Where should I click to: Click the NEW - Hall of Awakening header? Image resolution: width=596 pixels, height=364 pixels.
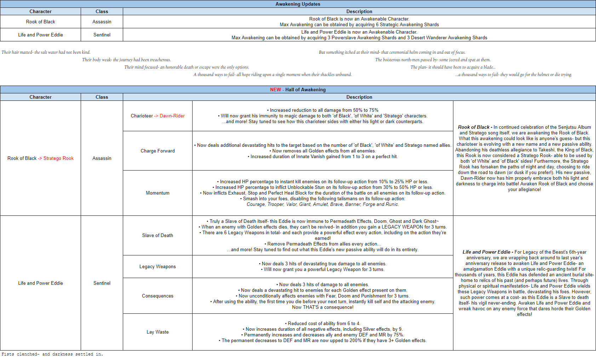(x=298, y=89)
